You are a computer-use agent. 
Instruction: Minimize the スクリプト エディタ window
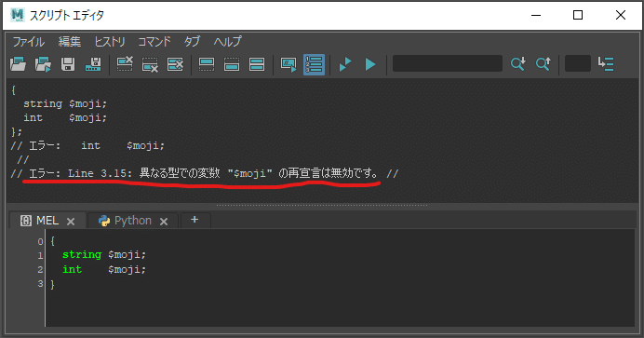535,15
